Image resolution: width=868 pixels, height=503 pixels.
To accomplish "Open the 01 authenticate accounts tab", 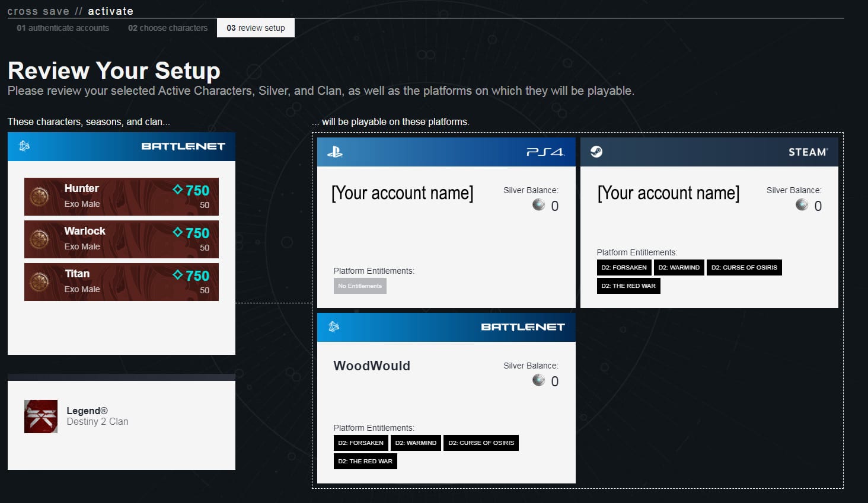I will click(x=63, y=28).
